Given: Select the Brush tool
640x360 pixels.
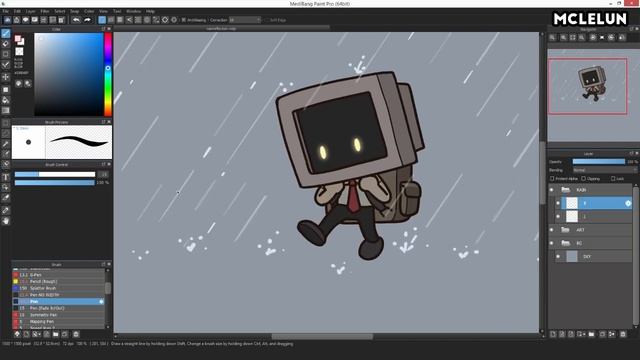Looking at the screenshot, I should point(6,33).
